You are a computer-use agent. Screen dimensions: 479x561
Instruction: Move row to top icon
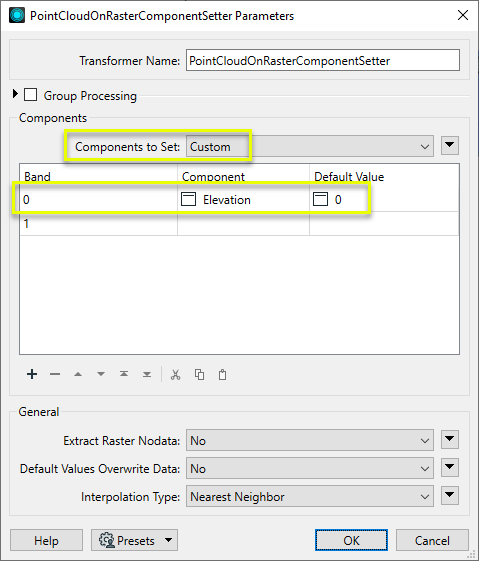coord(124,374)
